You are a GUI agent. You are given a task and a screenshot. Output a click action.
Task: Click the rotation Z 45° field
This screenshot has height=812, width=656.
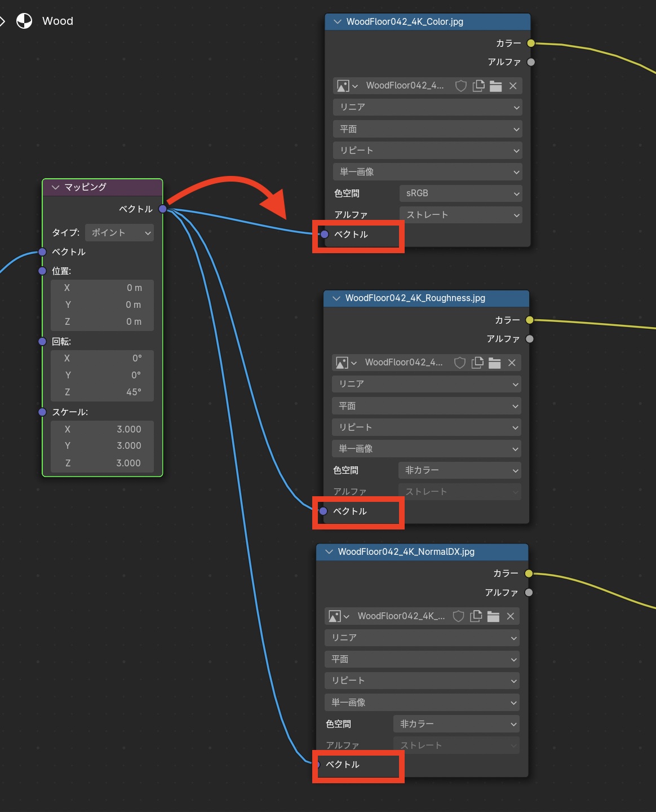click(x=102, y=392)
